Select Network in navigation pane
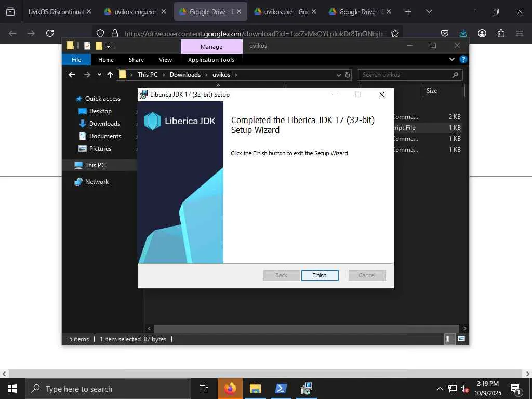 click(x=97, y=181)
